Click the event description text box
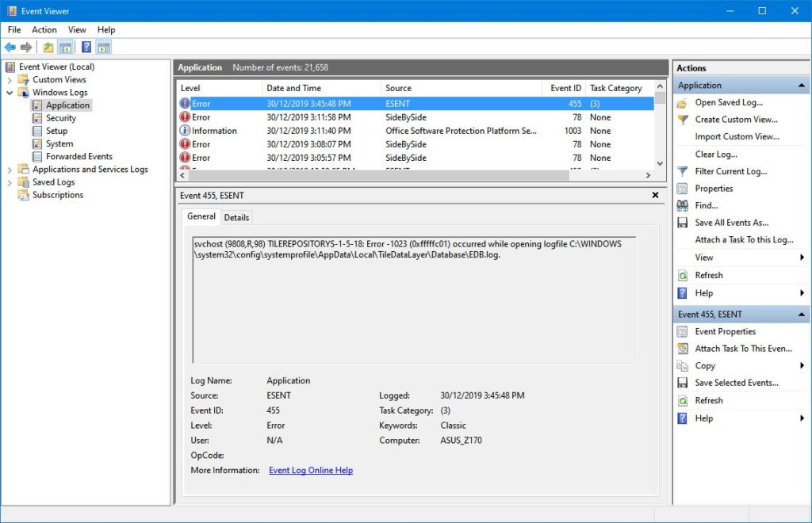812x523 pixels. coord(414,300)
